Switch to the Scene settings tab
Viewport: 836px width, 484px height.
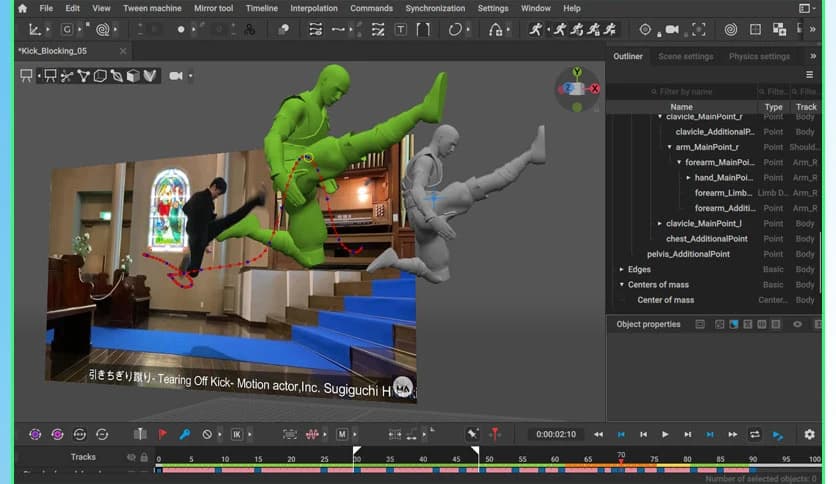pyautogui.click(x=685, y=57)
